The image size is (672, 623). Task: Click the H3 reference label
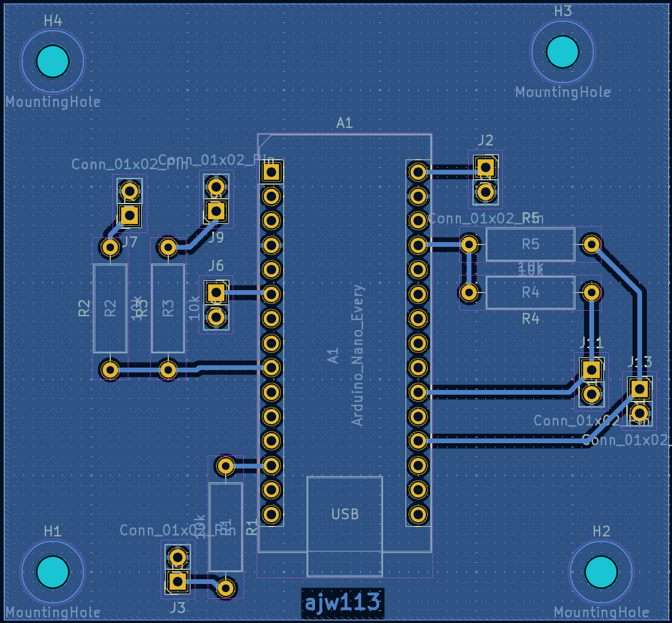tap(563, 11)
